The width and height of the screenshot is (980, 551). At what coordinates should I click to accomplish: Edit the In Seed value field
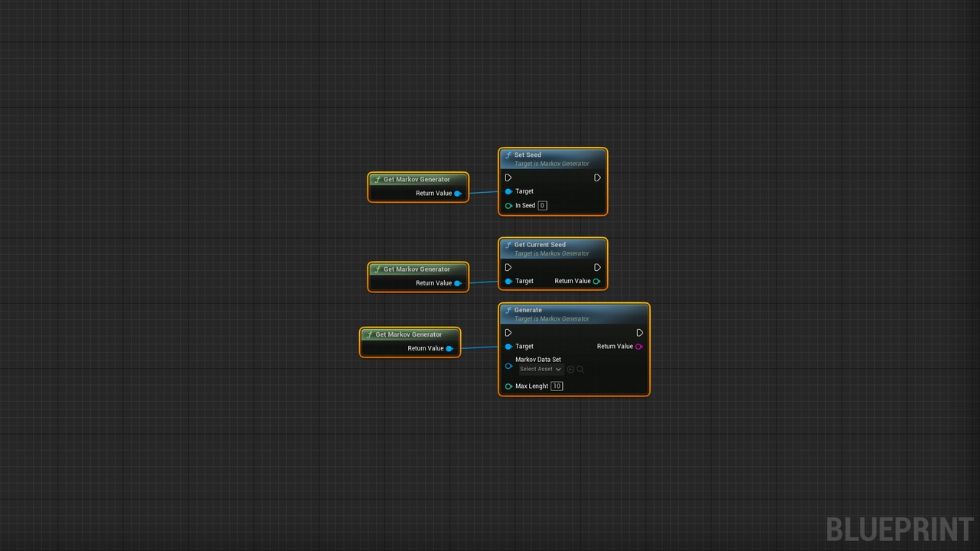(x=542, y=206)
